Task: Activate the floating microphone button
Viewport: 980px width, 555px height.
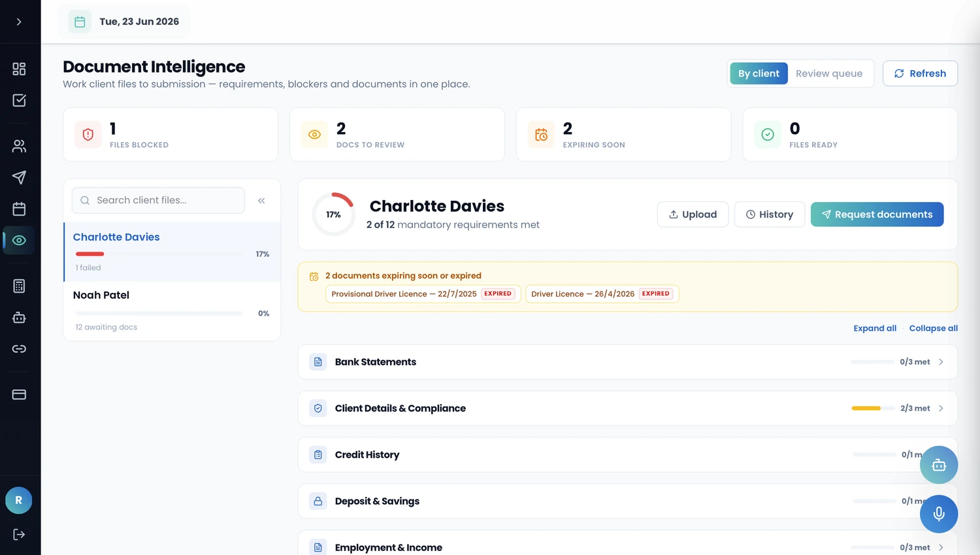Action: (939, 514)
